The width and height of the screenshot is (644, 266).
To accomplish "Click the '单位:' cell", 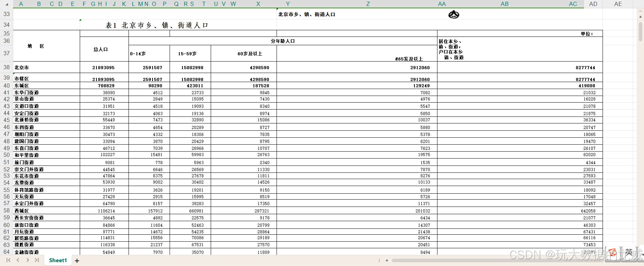I will [587, 34].
